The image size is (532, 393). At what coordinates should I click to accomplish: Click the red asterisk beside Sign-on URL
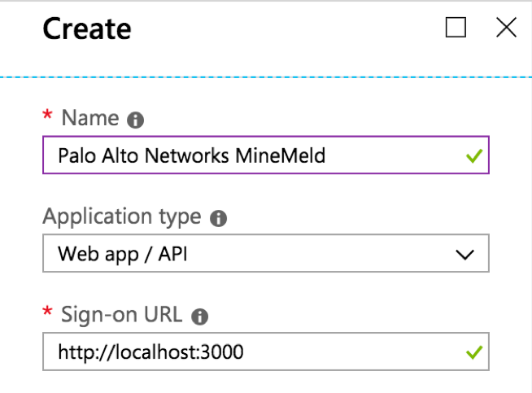tap(47, 312)
